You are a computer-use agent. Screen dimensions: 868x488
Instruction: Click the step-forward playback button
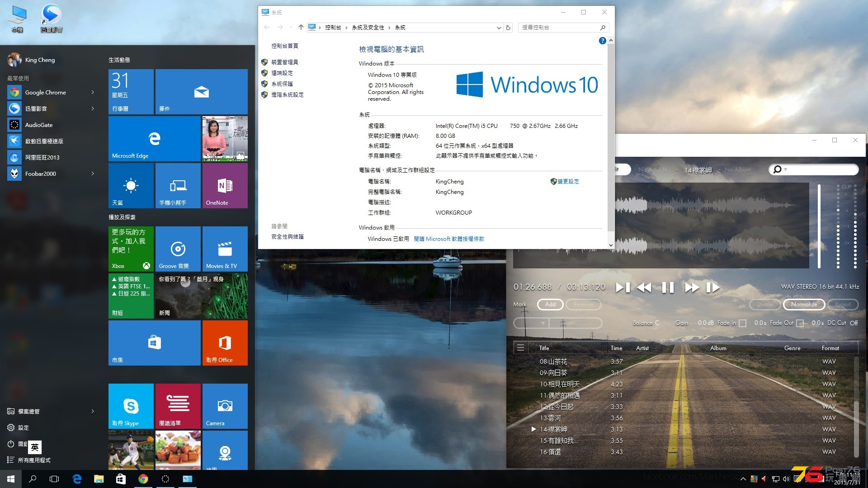tap(713, 287)
